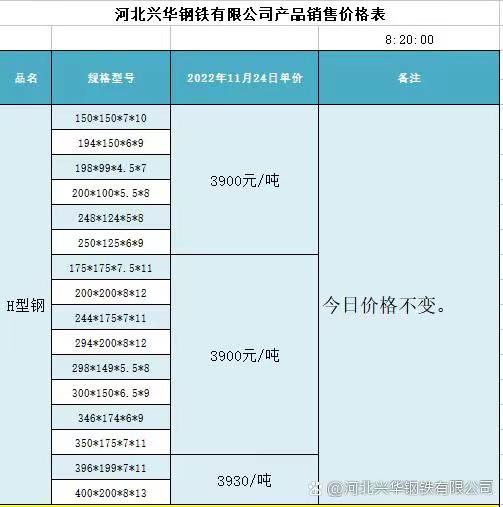
Task: Select the 品名 header cell
Action: (25, 78)
